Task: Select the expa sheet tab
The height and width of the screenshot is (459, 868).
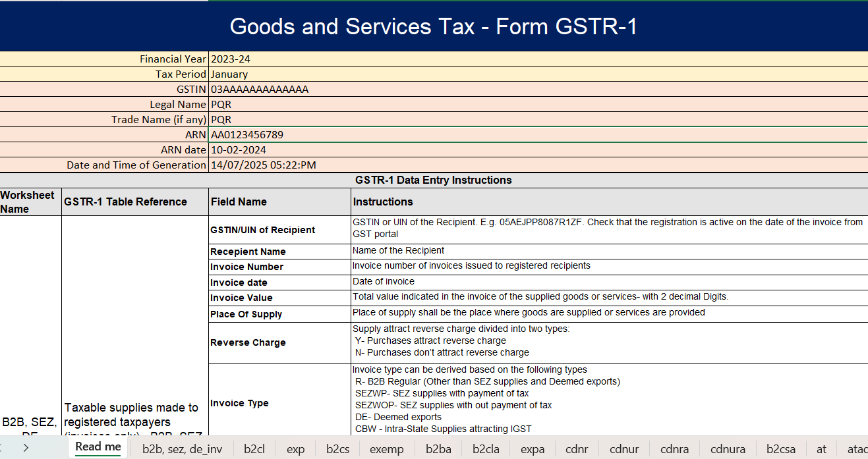Action: pyautogui.click(x=532, y=448)
